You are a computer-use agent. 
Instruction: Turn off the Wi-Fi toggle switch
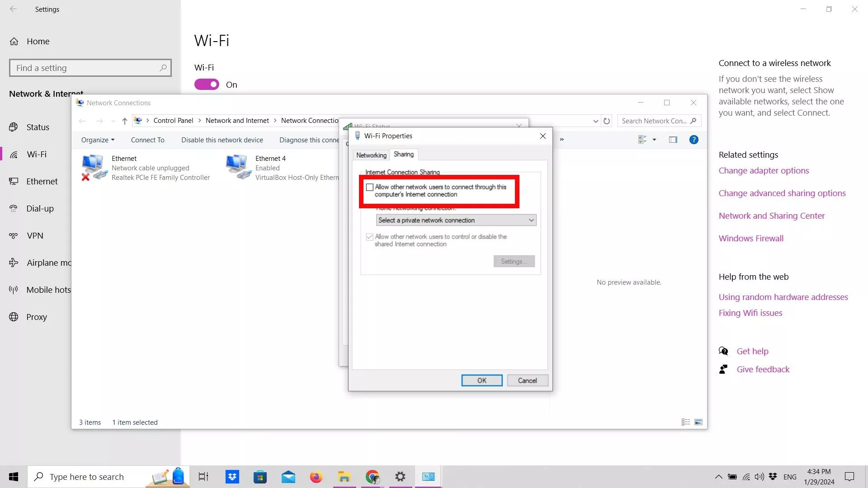(x=207, y=84)
